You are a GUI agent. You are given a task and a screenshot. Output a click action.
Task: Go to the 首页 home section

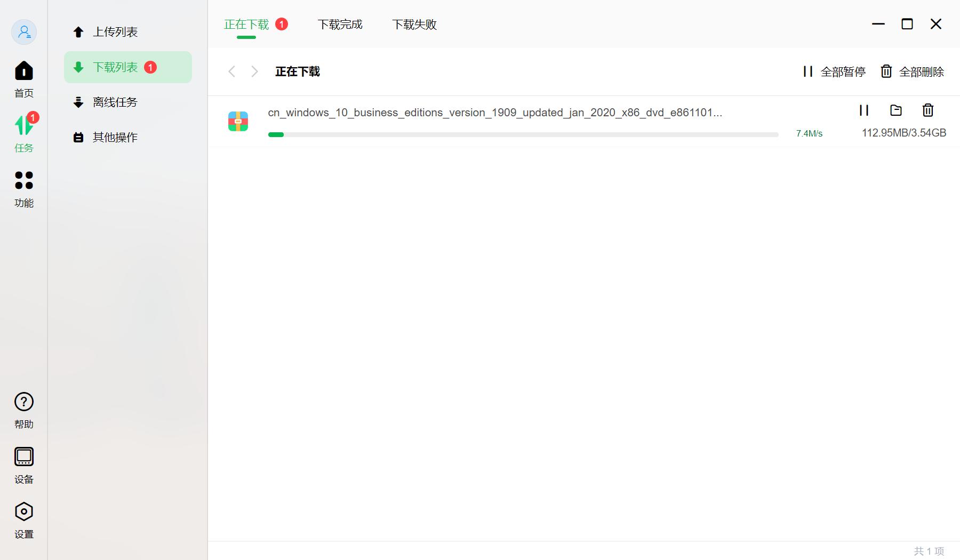tap(23, 78)
